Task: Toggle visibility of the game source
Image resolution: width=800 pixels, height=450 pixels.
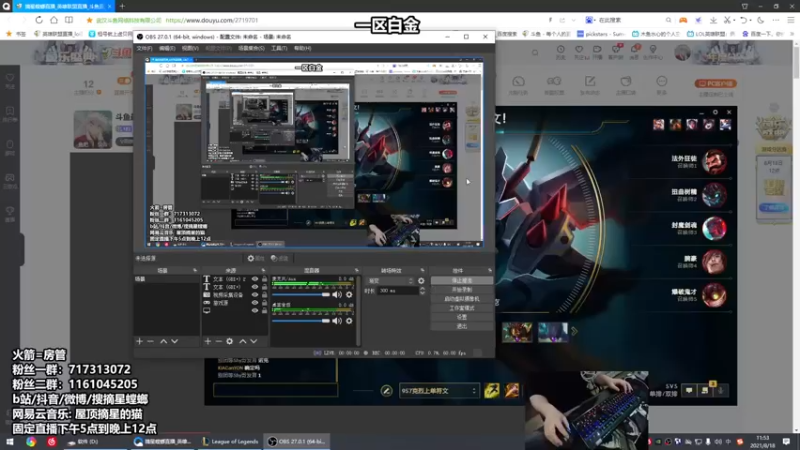Action: [x=255, y=303]
